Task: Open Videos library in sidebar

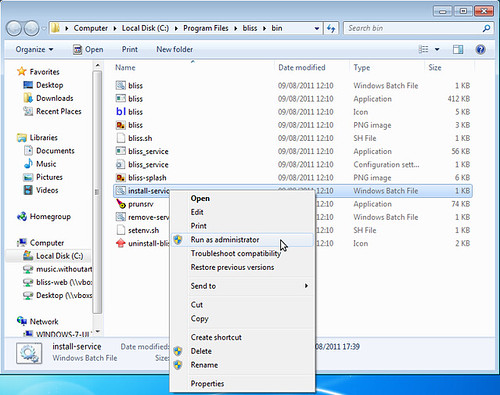Action: (41, 190)
